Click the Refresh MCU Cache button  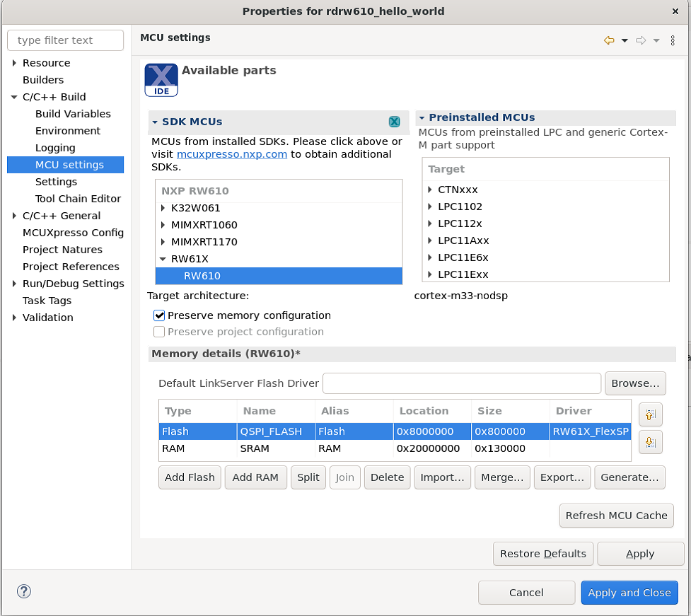click(616, 516)
